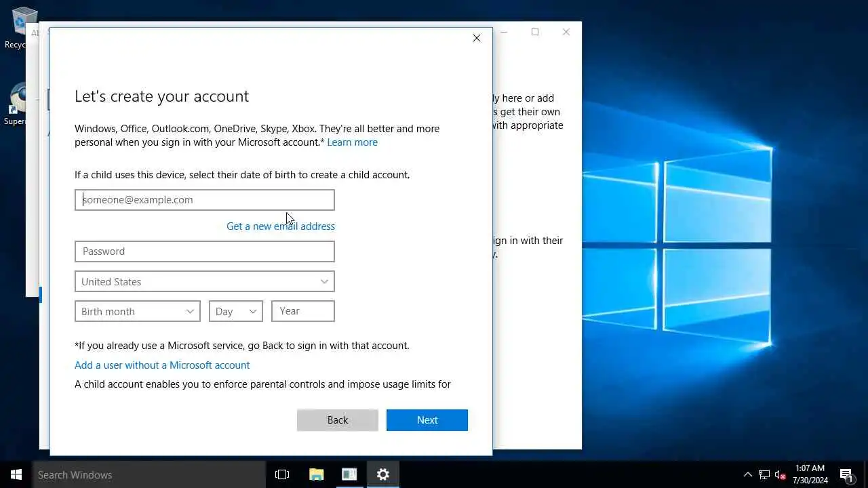Open the Day dropdown
This screenshot has height=488, width=868.
coord(236,311)
